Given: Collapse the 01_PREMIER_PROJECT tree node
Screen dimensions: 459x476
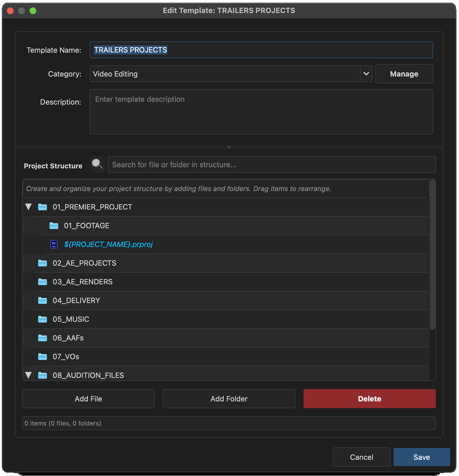Looking at the screenshot, I should (28, 207).
